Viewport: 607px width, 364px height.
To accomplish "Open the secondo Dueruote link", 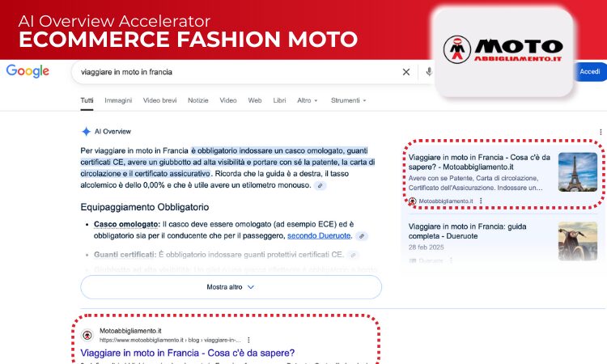I will 319,236.
